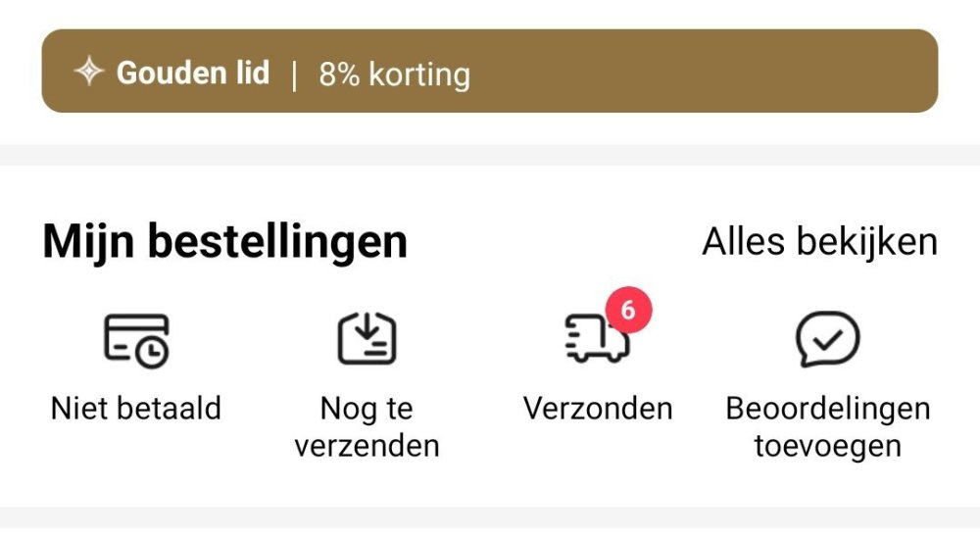Tap the red 6 notification badge
The image size is (980, 539).
pyautogui.click(x=628, y=311)
